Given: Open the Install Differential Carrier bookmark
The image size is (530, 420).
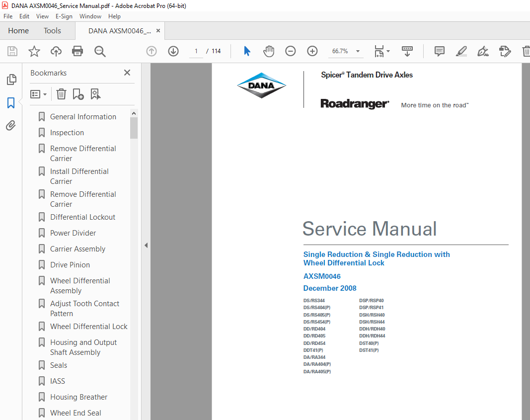Looking at the screenshot, I should [79, 176].
